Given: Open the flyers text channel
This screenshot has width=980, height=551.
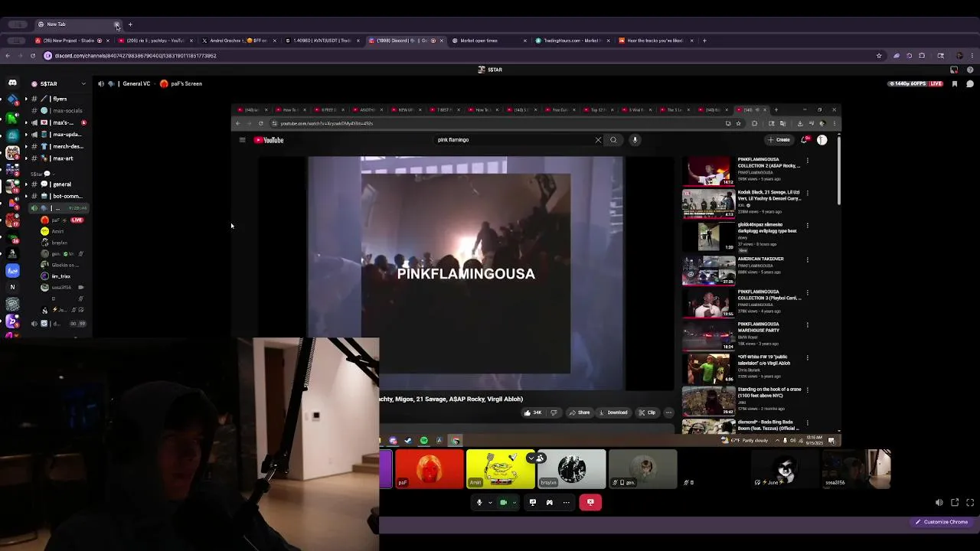Looking at the screenshot, I should coord(59,99).
